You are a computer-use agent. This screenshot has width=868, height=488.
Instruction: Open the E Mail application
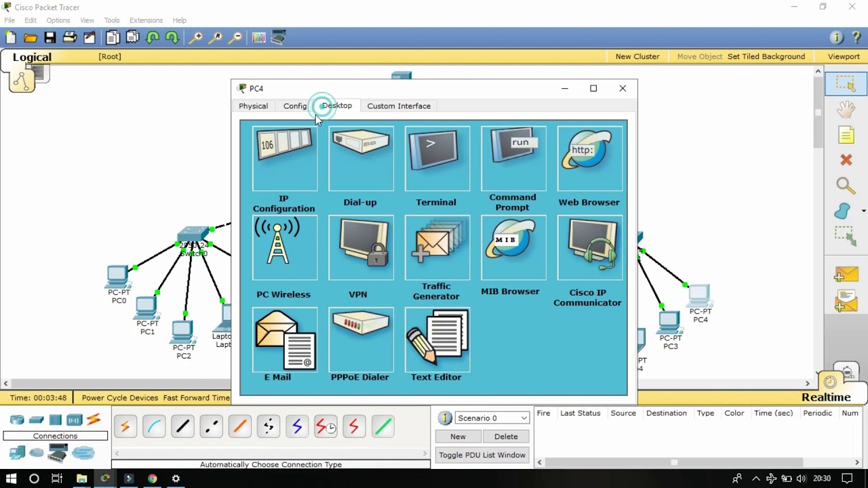click(x=285, y=340)
